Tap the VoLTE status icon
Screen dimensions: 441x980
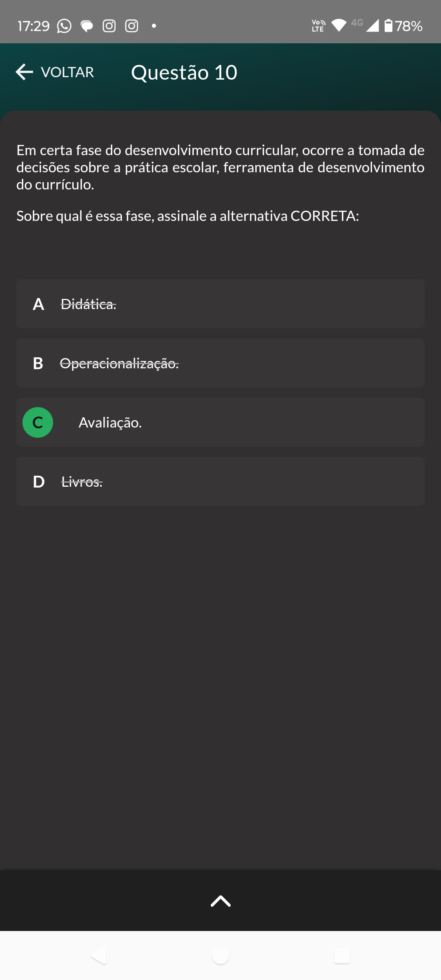pyautogui.click(x=318, y=26)
